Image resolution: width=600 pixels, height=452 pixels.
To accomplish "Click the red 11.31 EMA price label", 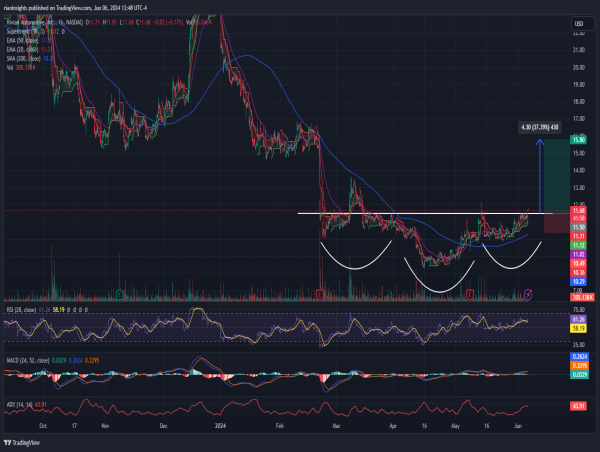I will pos(578,237).
